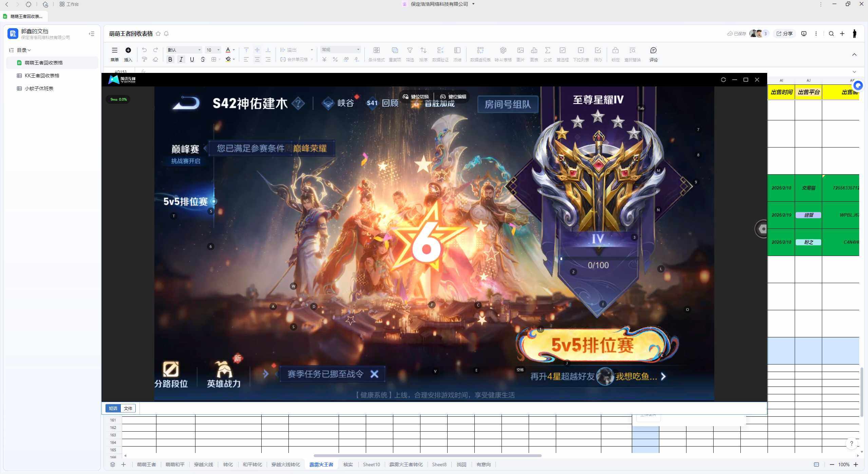Toggle underline formatting
868x474 pixels.
pyautogui.click(x=192, y=59)
